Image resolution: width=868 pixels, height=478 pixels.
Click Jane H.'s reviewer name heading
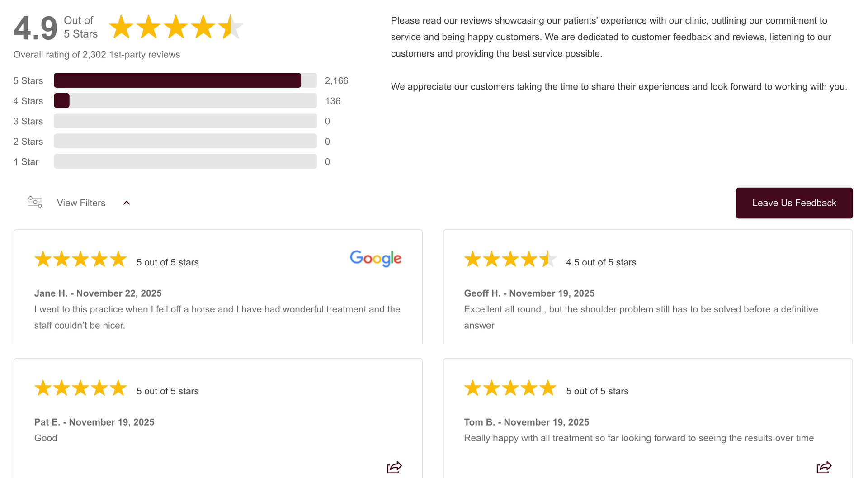point(98,293)
